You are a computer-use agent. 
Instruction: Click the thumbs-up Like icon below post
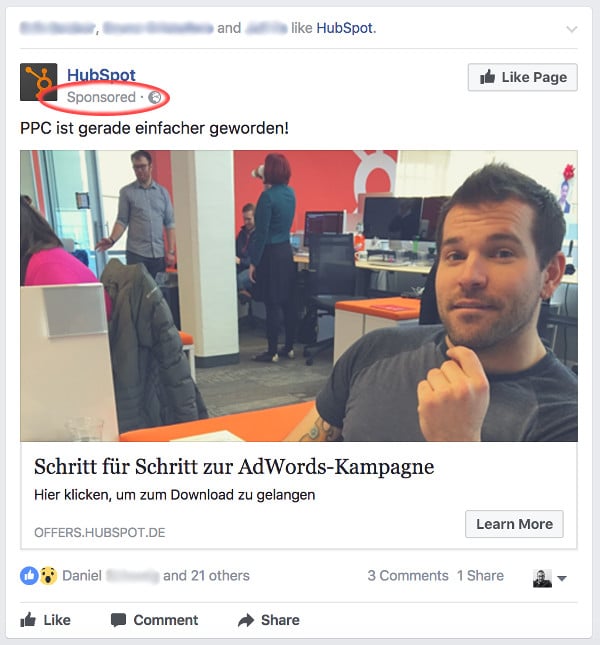click(x=28, y=619)
